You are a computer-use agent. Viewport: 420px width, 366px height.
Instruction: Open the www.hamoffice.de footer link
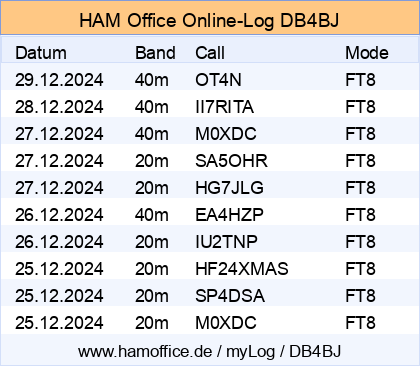[209, 351]
